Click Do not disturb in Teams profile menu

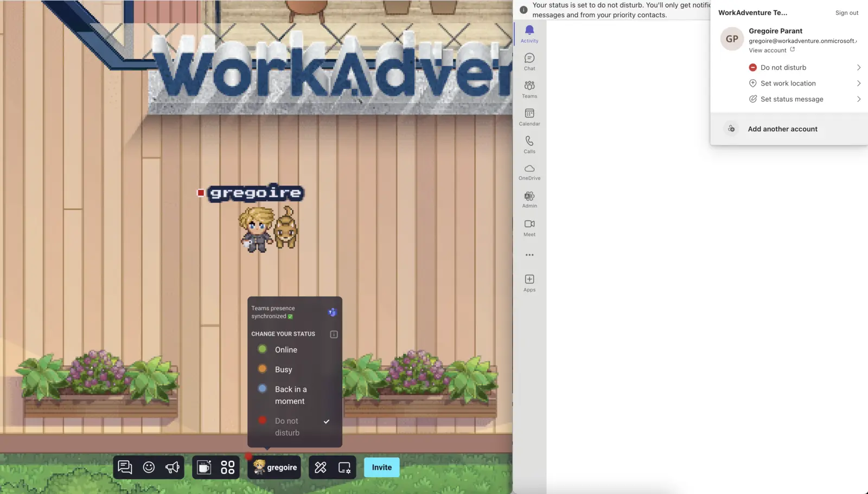(783, 68)
